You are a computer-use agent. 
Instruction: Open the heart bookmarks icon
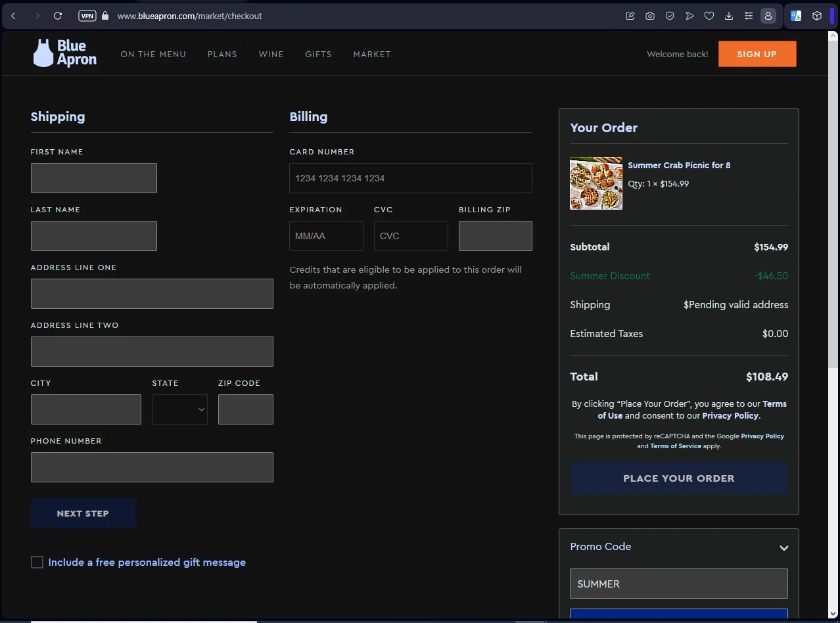point(709,16)
